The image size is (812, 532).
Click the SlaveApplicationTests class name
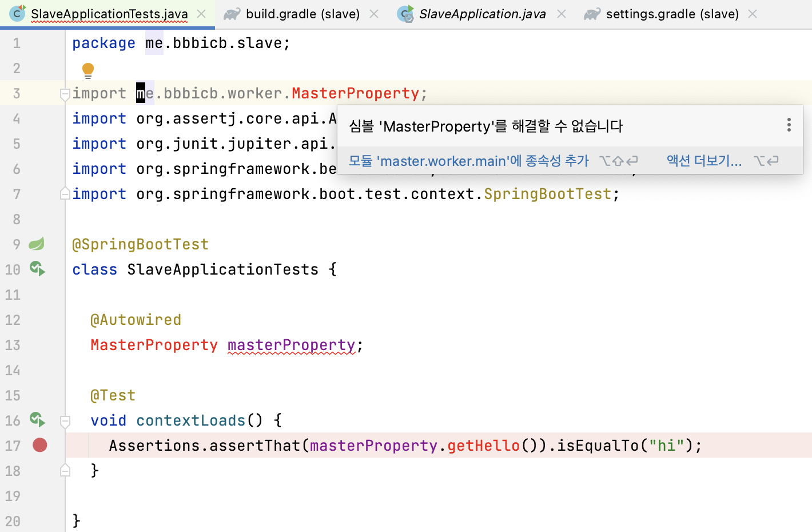pyautogui.click(x=223, y=269)
